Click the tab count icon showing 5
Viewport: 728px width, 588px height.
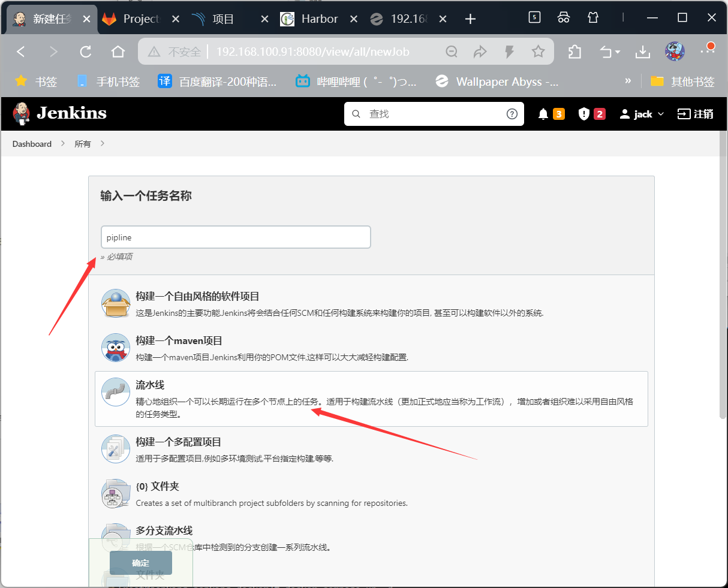pos(534,17)
